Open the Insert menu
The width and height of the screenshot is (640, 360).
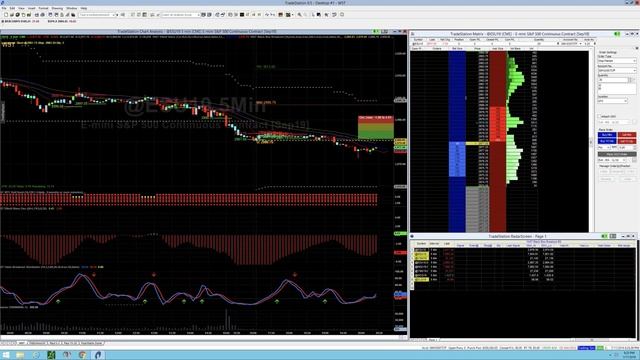pyautogui.click(x=31, y=8)
